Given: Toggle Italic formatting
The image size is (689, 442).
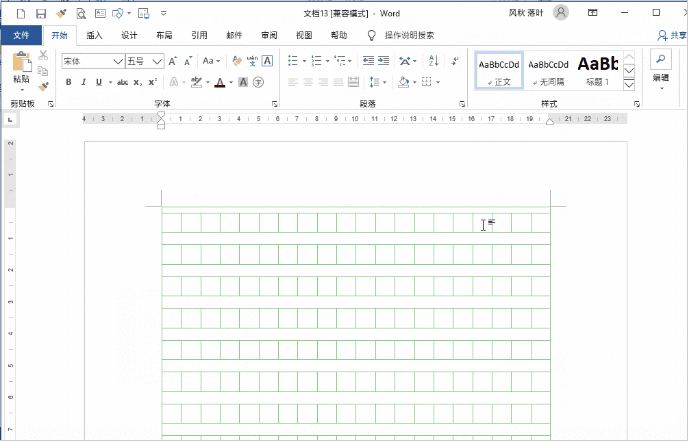Looking at the screenshot, I should click(83, 82).
